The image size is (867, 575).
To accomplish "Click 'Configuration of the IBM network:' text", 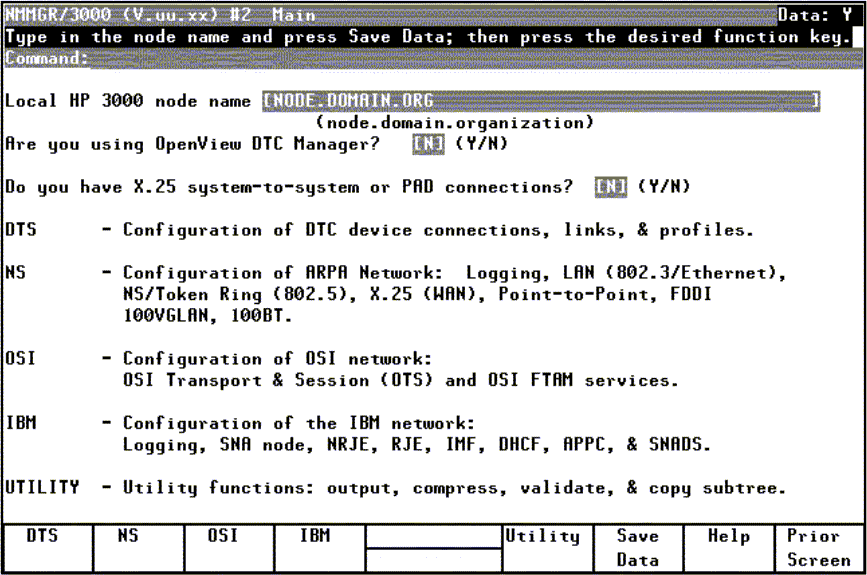I will (x=299, y=423).
